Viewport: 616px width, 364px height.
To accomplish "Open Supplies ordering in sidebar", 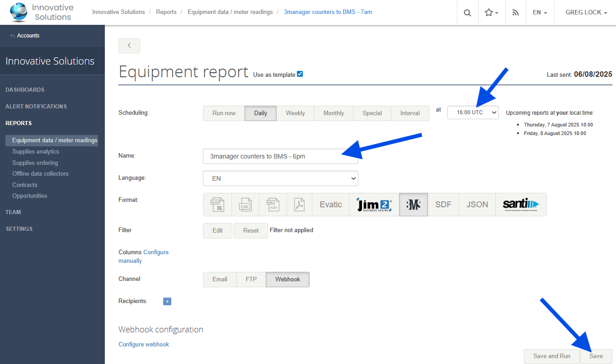I will (35, 163).
